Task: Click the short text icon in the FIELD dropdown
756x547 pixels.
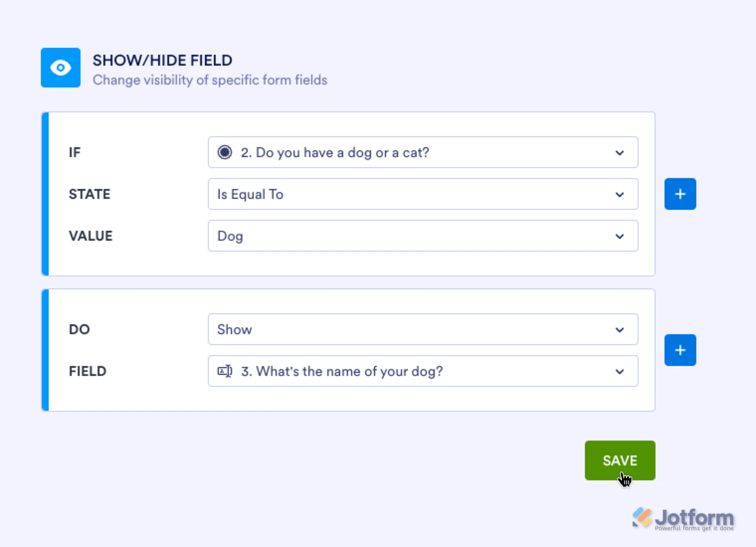Action: (226, 371)
